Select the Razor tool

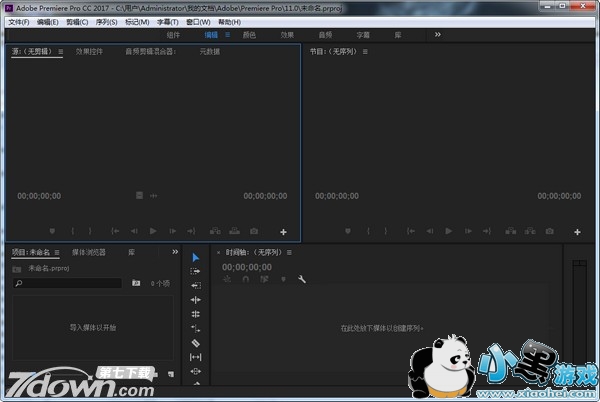(196, 328)
